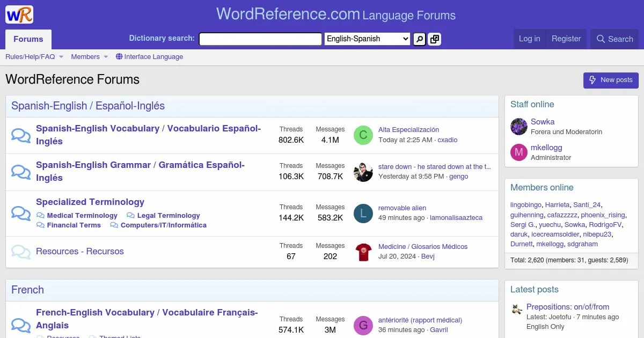Open the Resources - Recursos forum link
644x338 pixels.
[80, 251]
